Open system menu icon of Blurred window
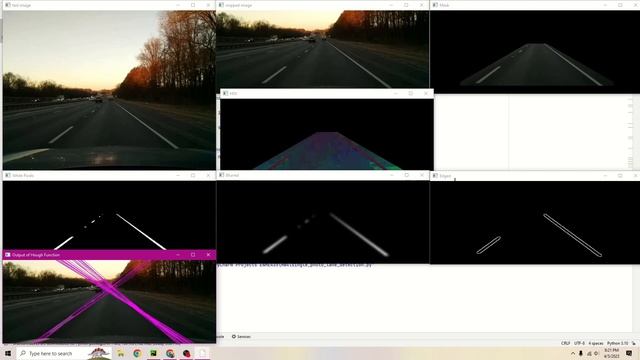The height and width of the screenshot is (360, 640). point(221,175)
